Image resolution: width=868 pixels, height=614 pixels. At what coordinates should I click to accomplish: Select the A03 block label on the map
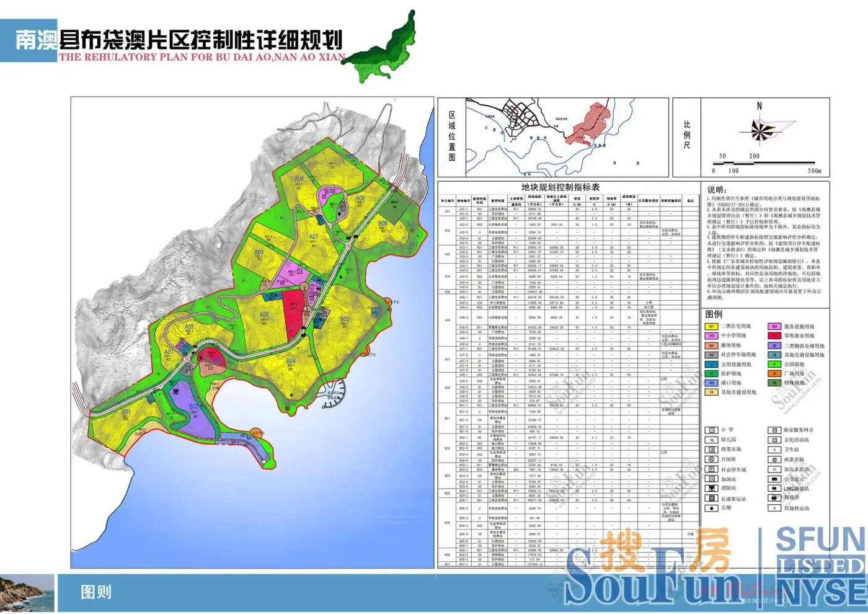259,252
